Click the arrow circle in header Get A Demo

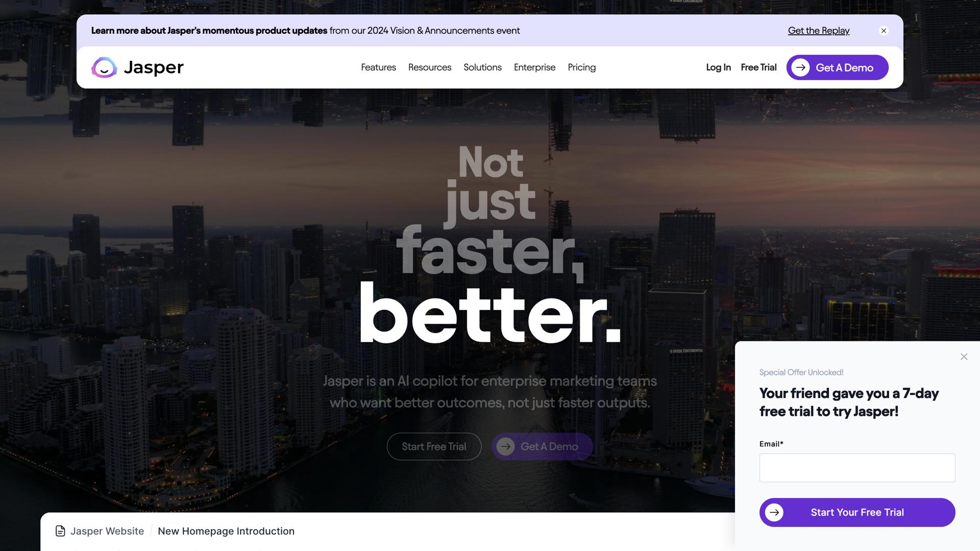[800, 67]
